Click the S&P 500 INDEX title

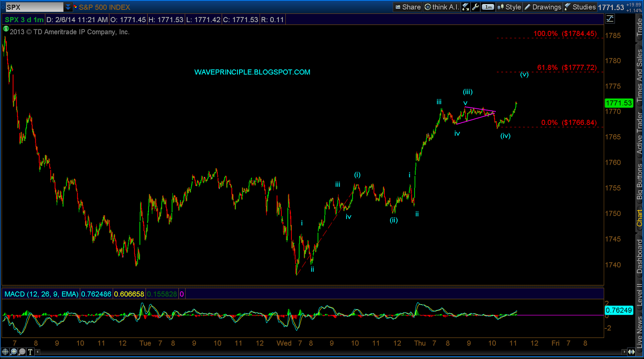pyautogui.click(x=105, y=7)
